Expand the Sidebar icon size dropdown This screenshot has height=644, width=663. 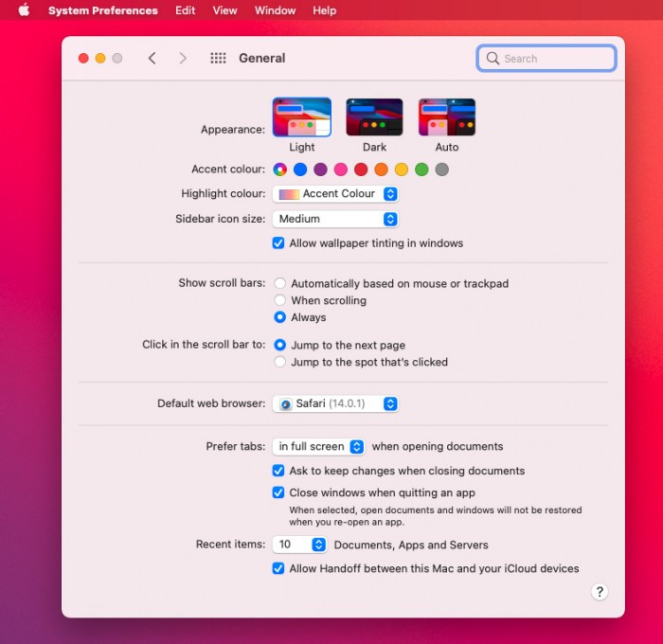(335, 219)
